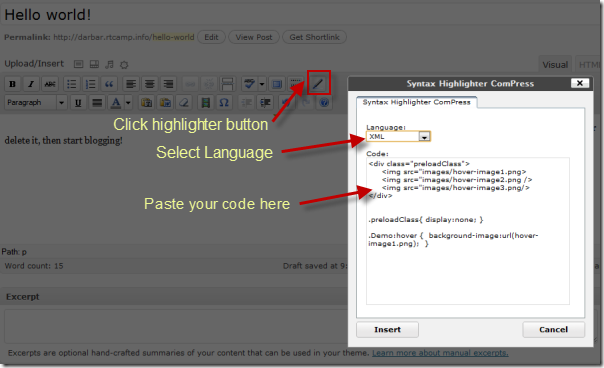Click the Cancel button in dialog
Screen dimensions: 604x368
click(x=554, y=329)
